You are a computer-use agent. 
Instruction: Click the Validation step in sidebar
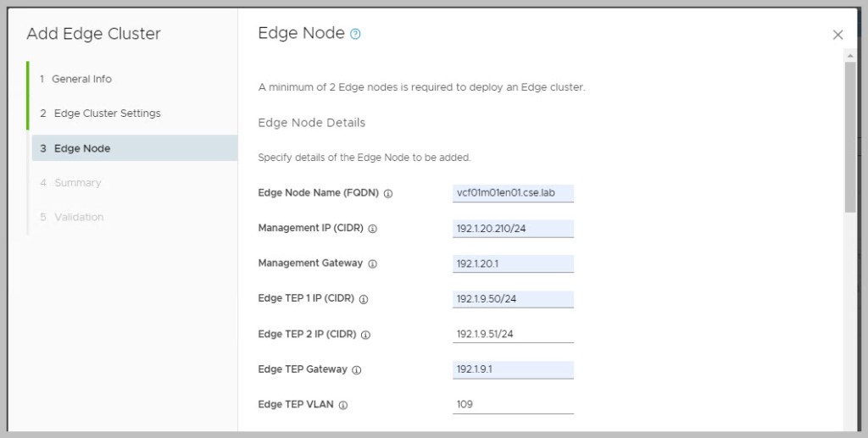click(79, 218)
